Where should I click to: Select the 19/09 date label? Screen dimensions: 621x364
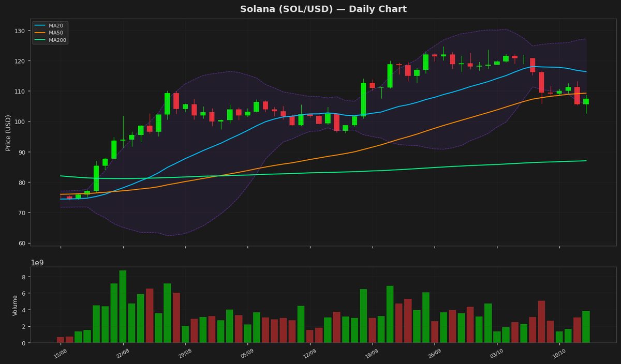pyautogui.click(x=372, y=354)
